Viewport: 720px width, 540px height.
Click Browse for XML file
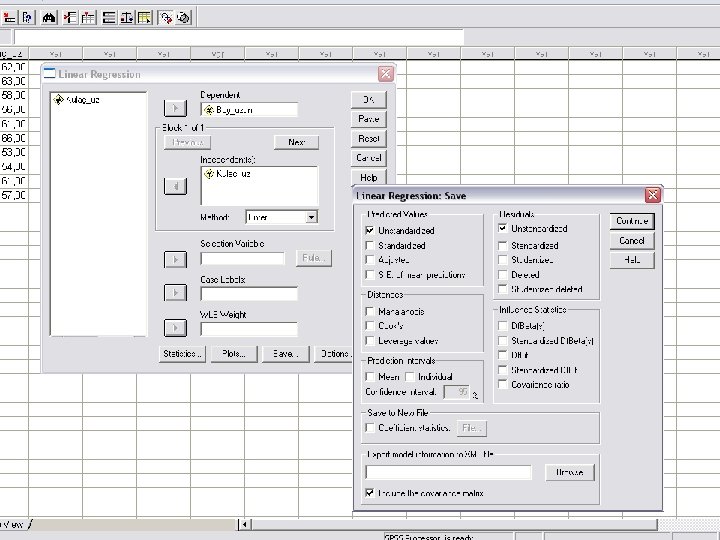569,472
